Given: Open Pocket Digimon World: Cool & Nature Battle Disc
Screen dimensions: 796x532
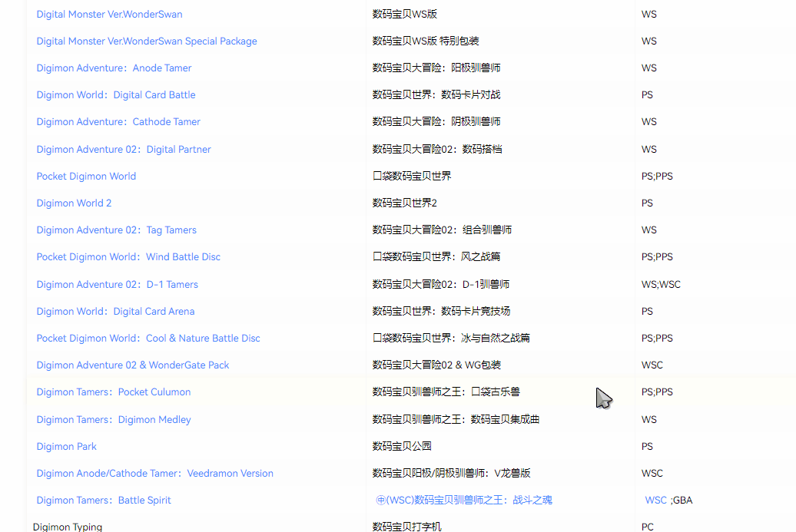Looking at the screenshot, I should [x=148, y=339].
